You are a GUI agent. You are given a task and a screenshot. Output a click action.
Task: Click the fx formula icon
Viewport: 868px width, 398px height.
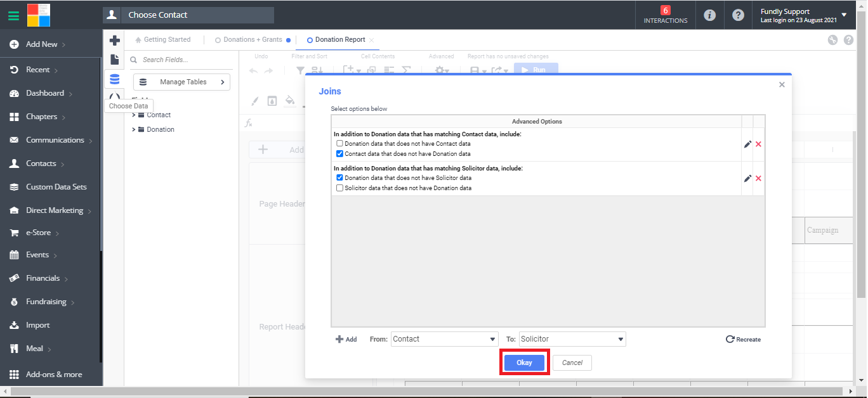tap(249, 123)
